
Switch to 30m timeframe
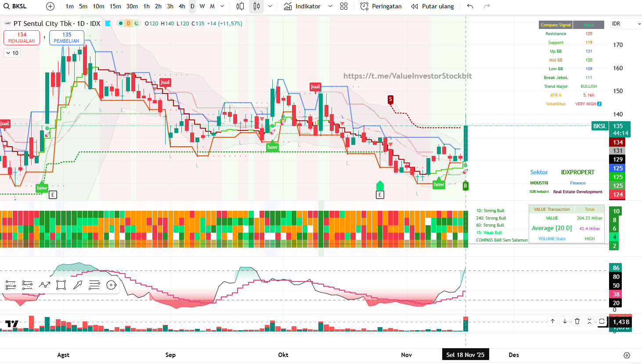132,6
